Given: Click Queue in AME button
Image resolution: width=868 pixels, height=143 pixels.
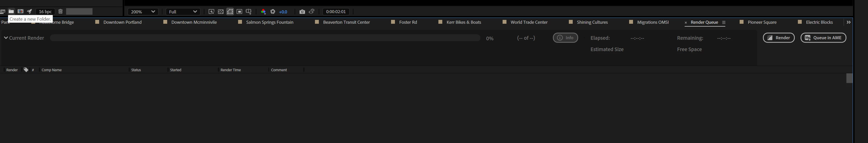Looking at the screenshot, I should pyautogui.click(x=823, y=38).
